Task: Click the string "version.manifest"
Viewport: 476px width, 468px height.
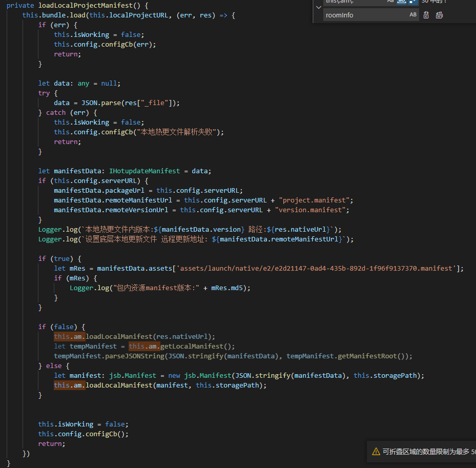Action: [x=310, y=210]
